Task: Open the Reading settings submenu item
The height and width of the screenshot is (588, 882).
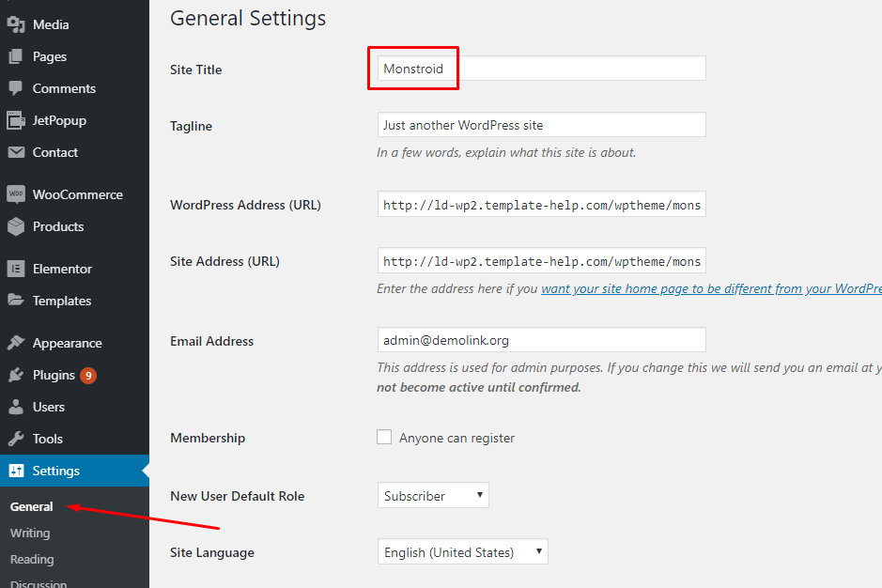Action: (32, 559)
